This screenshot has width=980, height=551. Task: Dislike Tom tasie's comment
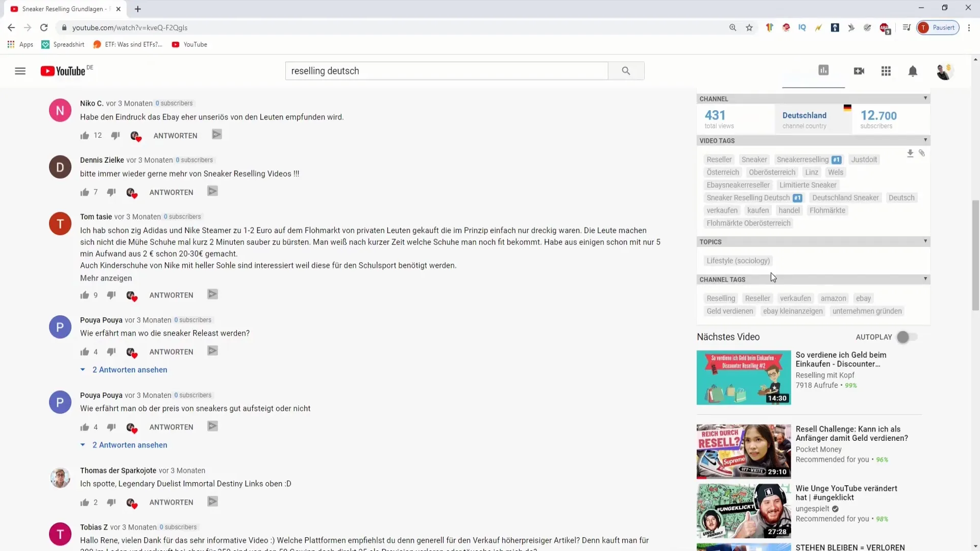point(111,295)
